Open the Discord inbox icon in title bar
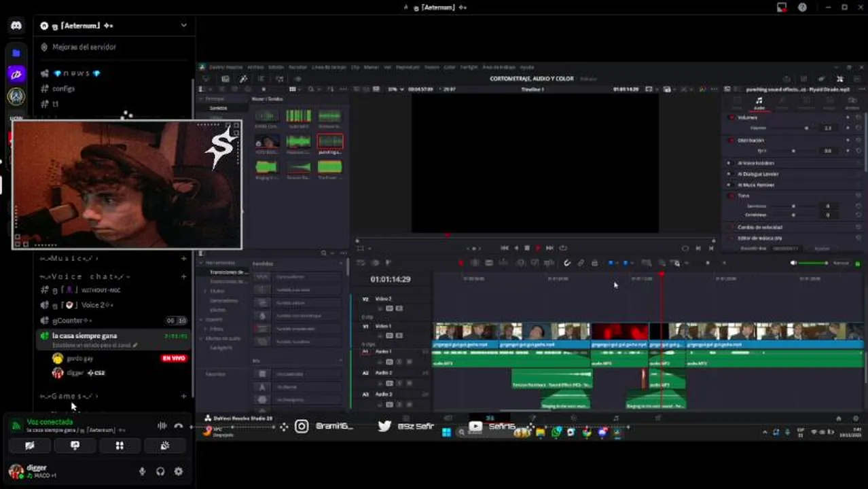The image size is (868, 489). (782, 7)
